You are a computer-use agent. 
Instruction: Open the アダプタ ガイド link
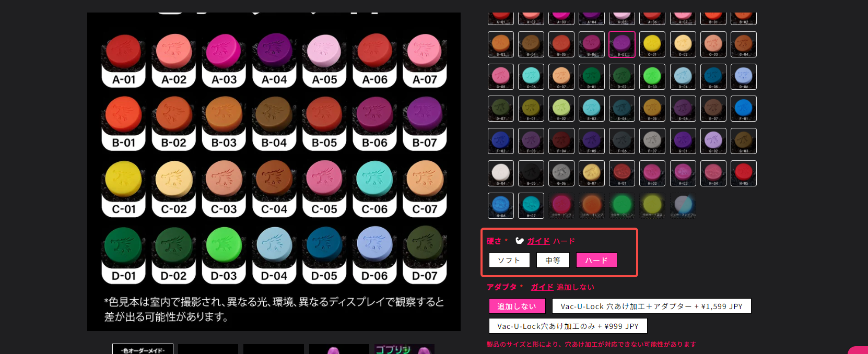(542, 287)
